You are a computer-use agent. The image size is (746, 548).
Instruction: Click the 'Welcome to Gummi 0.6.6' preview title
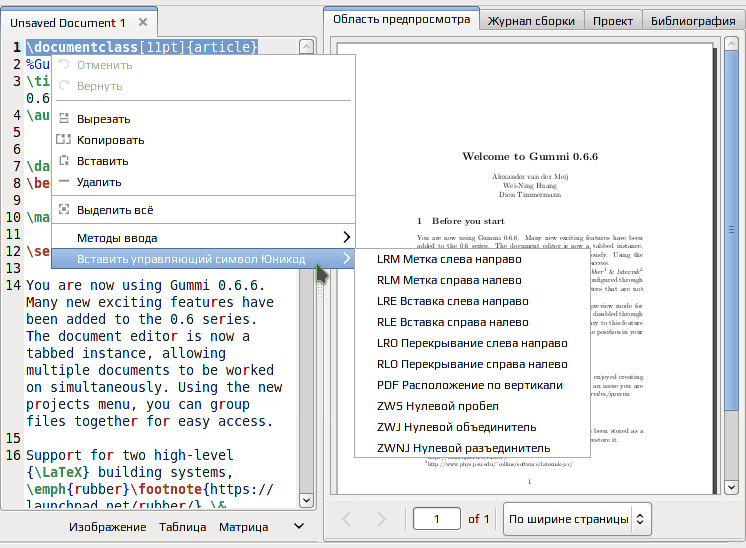[530, 157]
